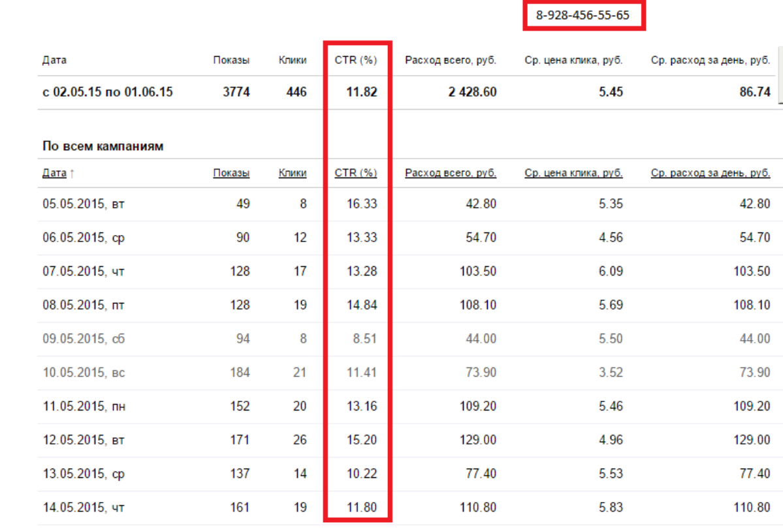The width and height of the screenshot is (783, 532).
Task: Click the total spend value 2 428.60
Action: (x=472, y=92)
